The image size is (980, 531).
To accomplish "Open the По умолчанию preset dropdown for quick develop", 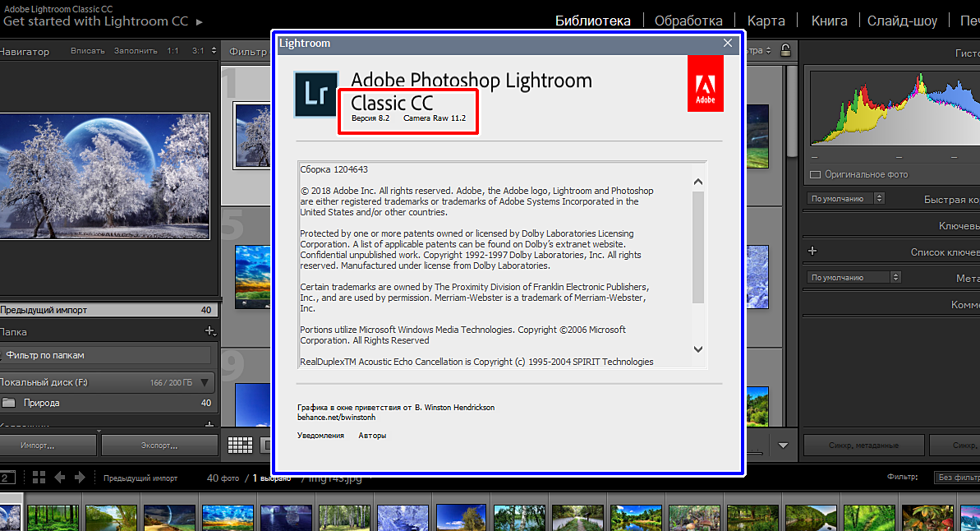I will [845, 198].
